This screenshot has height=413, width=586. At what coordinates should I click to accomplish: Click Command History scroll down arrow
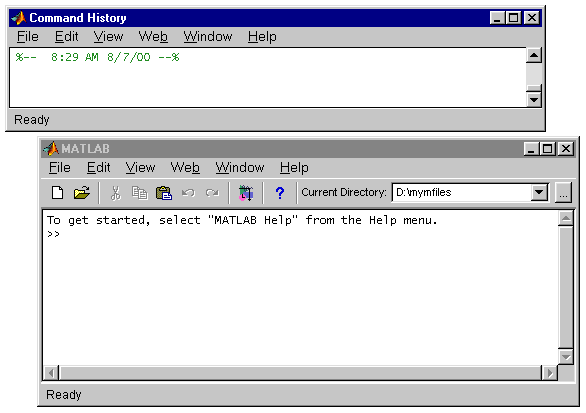534,100
